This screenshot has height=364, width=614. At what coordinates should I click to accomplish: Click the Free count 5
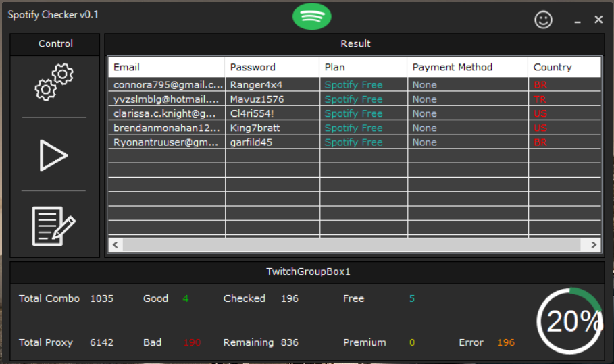(412, 298)
